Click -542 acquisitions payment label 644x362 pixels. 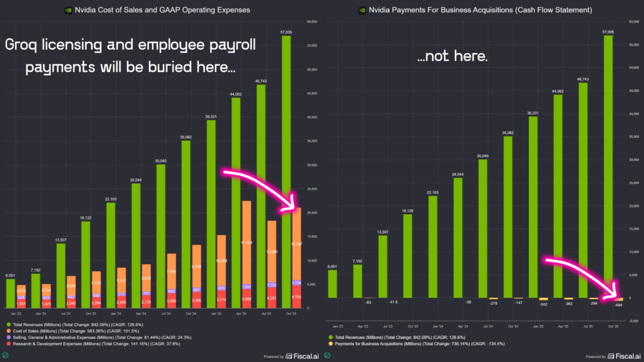[x=543, y=304]
